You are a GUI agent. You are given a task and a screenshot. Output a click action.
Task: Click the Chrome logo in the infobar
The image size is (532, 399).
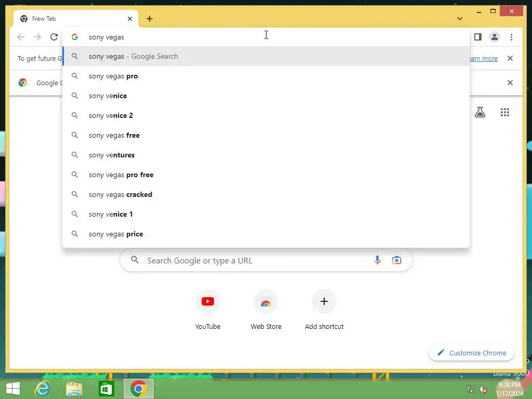click(23, 83)
